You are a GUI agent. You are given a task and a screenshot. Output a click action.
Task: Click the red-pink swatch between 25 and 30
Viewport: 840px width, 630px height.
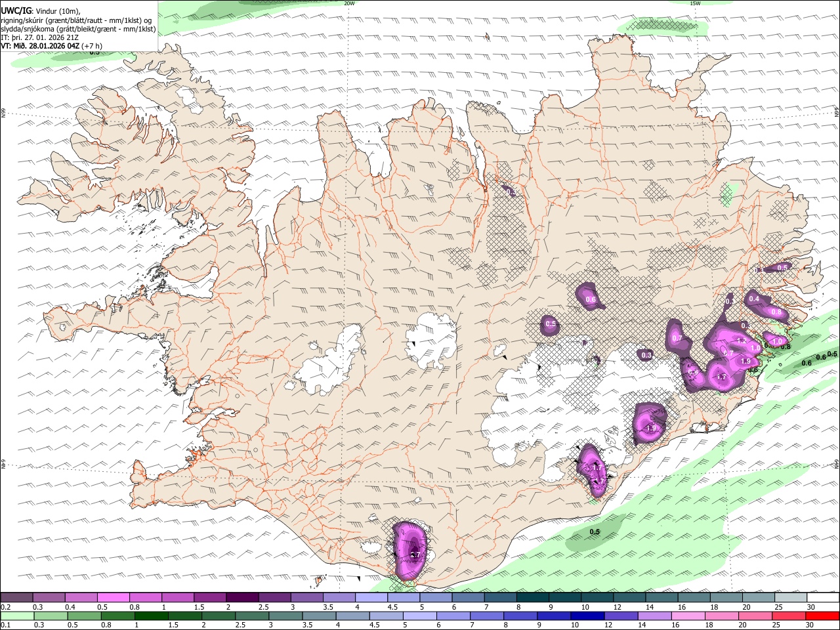[x=790, y=616]
